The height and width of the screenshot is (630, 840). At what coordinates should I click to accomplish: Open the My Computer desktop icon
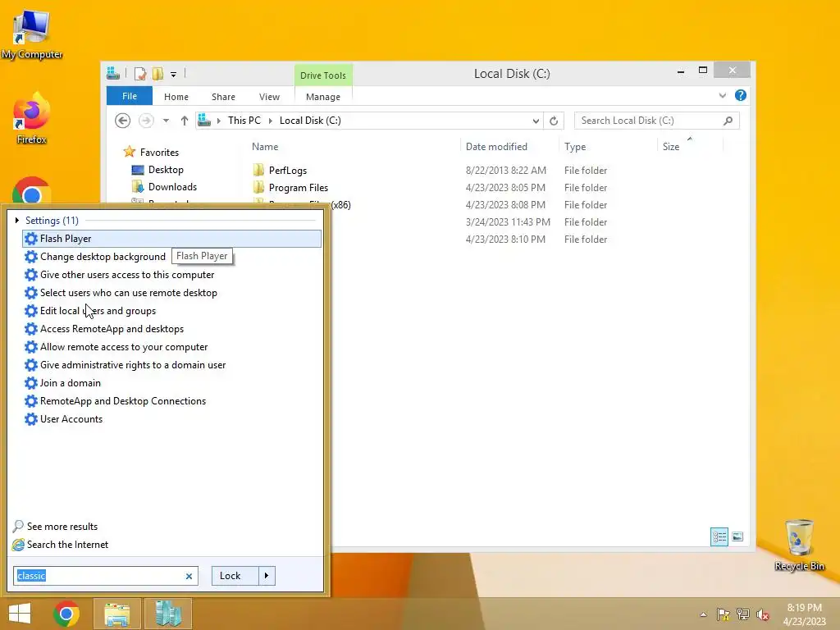pyautogui.click(x=32, y=34)
